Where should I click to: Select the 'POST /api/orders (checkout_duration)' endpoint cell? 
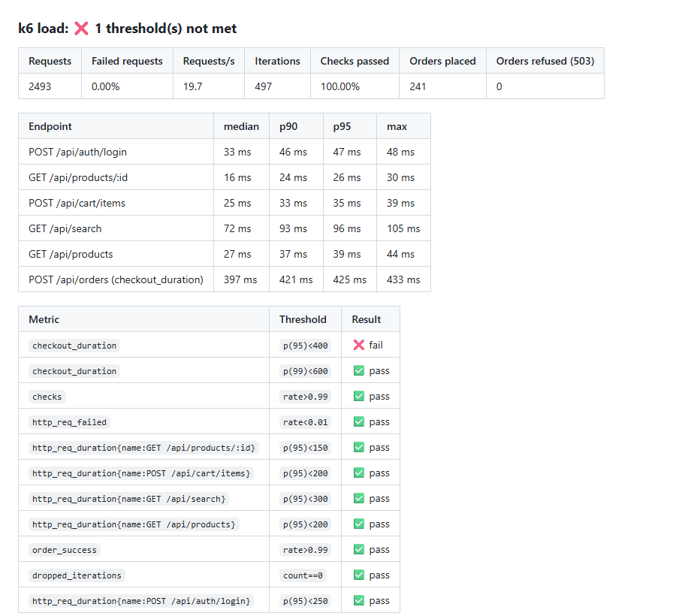116,279
